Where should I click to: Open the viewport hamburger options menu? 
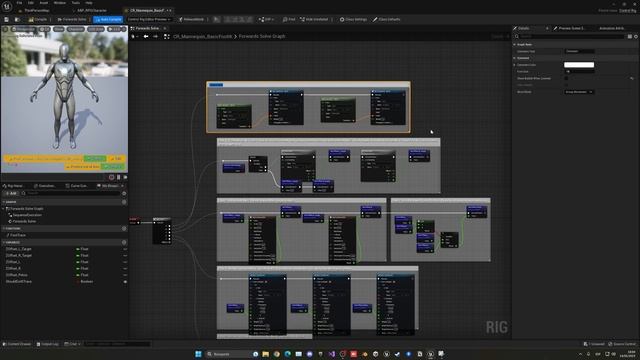click(5, 29)
